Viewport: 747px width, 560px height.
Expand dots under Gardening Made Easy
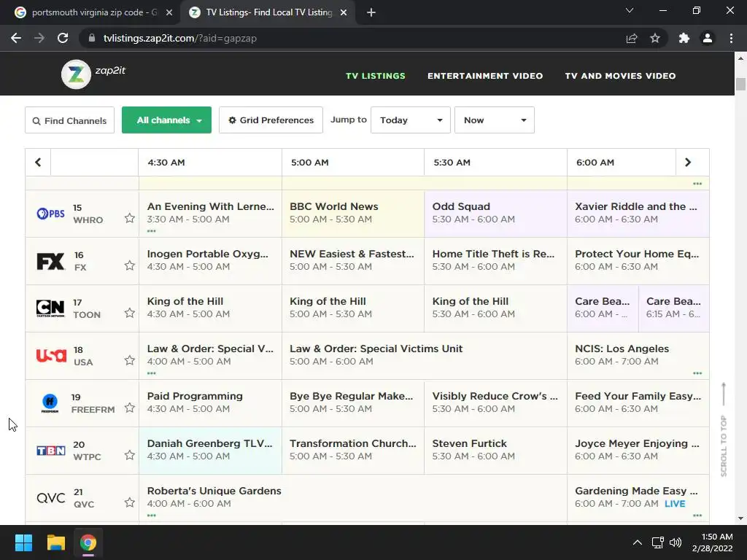click(697, 516)
